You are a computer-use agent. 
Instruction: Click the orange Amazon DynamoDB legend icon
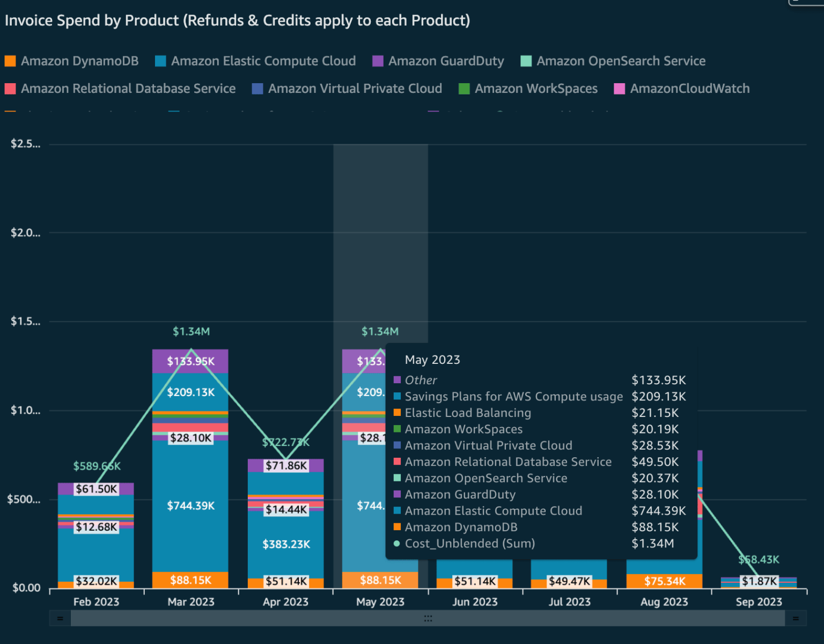10,61
